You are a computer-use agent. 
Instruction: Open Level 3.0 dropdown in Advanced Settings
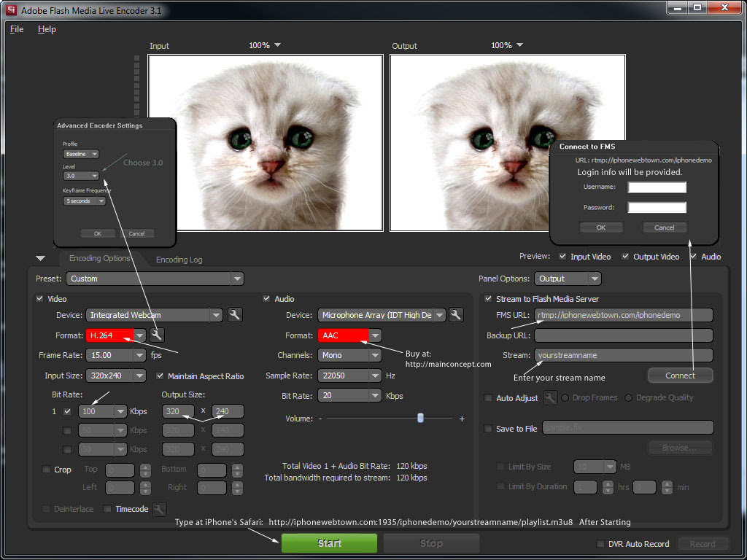coord(81,176)
